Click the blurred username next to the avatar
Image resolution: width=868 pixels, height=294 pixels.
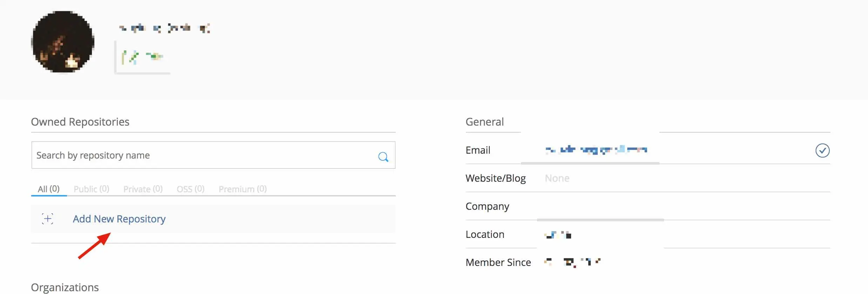pyautogui.click(x=164, y=28)
